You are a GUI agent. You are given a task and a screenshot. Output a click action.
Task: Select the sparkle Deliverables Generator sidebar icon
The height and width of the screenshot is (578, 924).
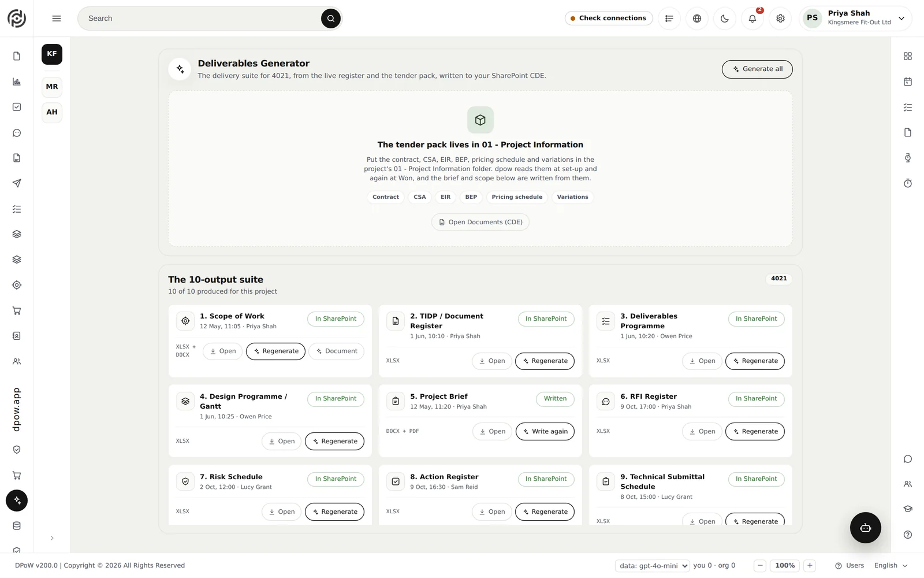pyautogui.click(x=17, y=501)
